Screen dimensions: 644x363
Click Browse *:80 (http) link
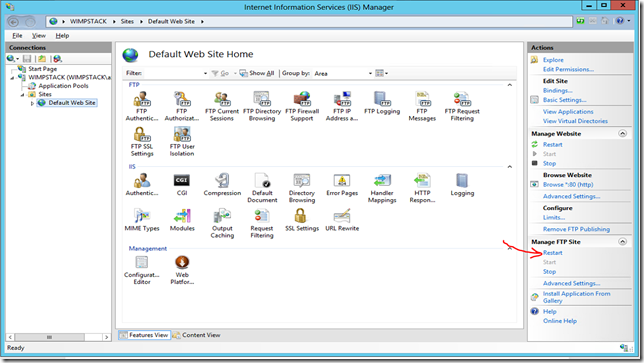click(x=568, y=185)
